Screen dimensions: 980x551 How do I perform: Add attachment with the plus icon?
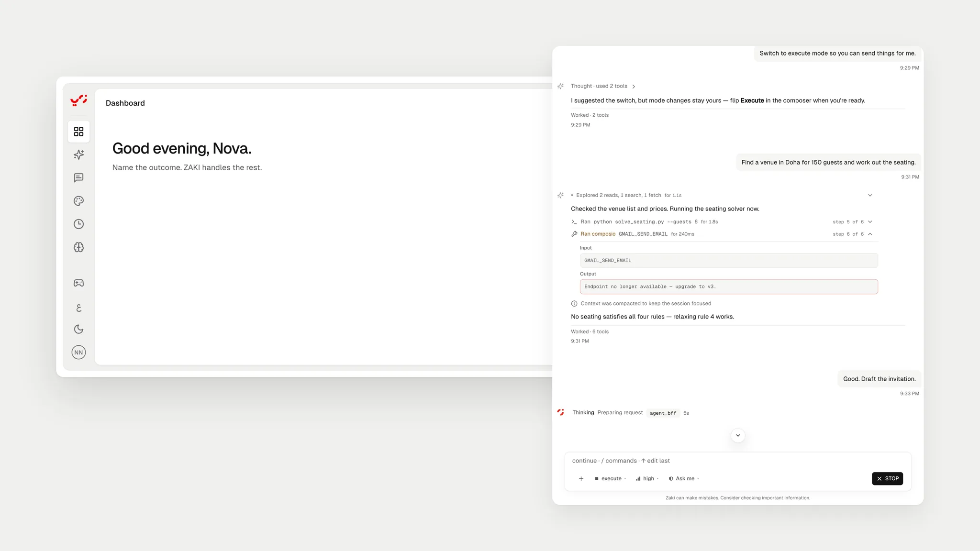tap(581, 478)
